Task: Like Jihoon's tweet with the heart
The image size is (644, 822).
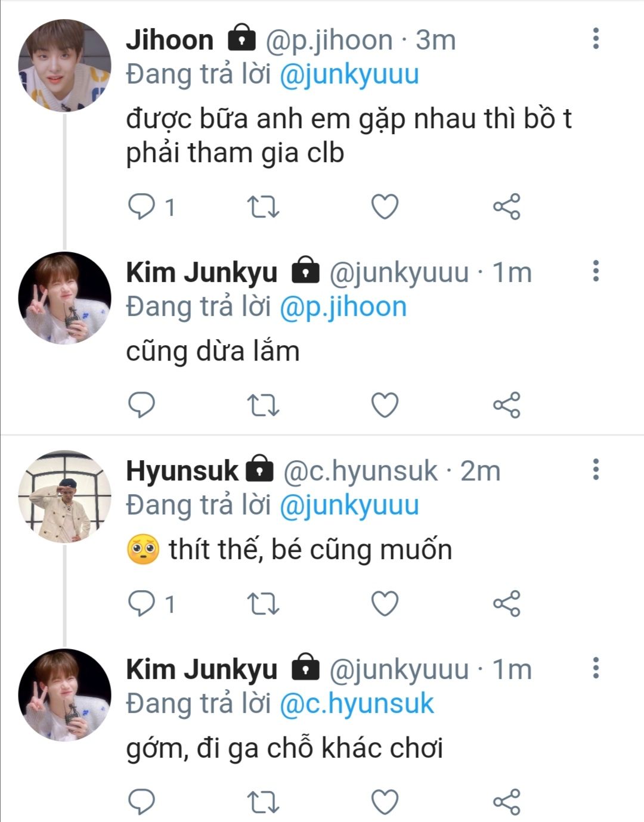Action: pyautogui.click(x=385, y=207)
